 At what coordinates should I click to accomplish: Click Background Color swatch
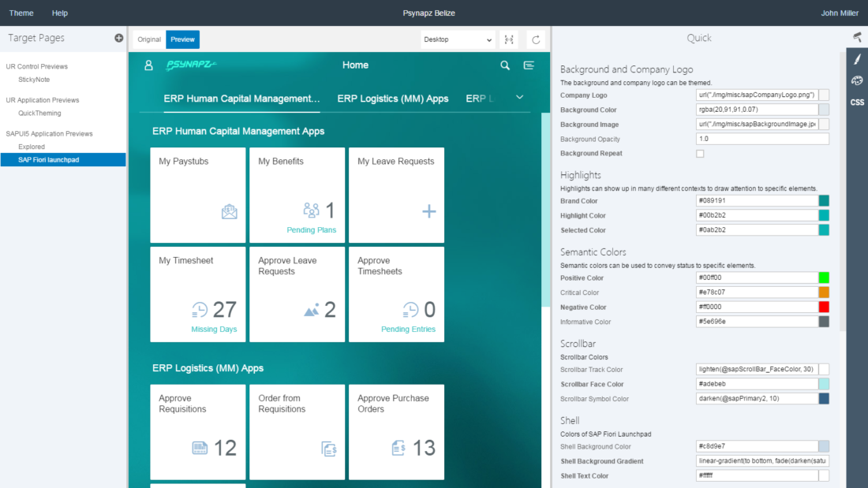click(824, 110)
